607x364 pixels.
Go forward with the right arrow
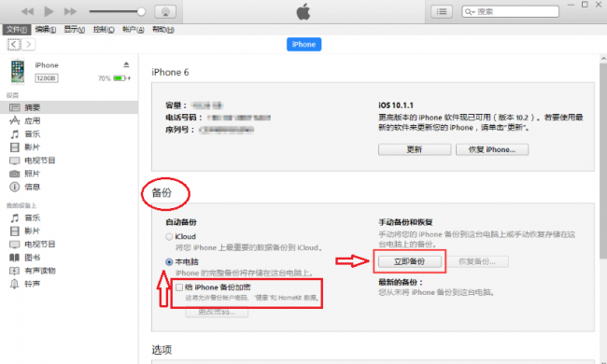pos(29,45)
